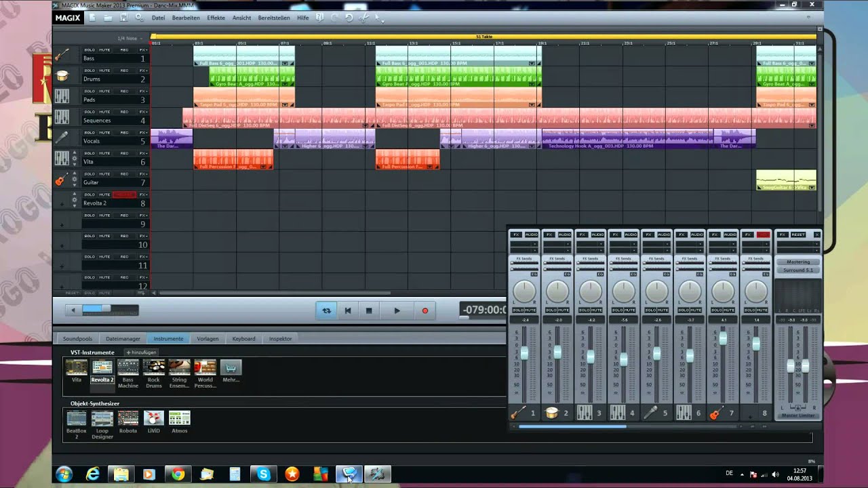Viewport: 868px width, 488px height.
Task: Toggle red REC button on Revolta 2 track
Action: (x=124, y=195)
